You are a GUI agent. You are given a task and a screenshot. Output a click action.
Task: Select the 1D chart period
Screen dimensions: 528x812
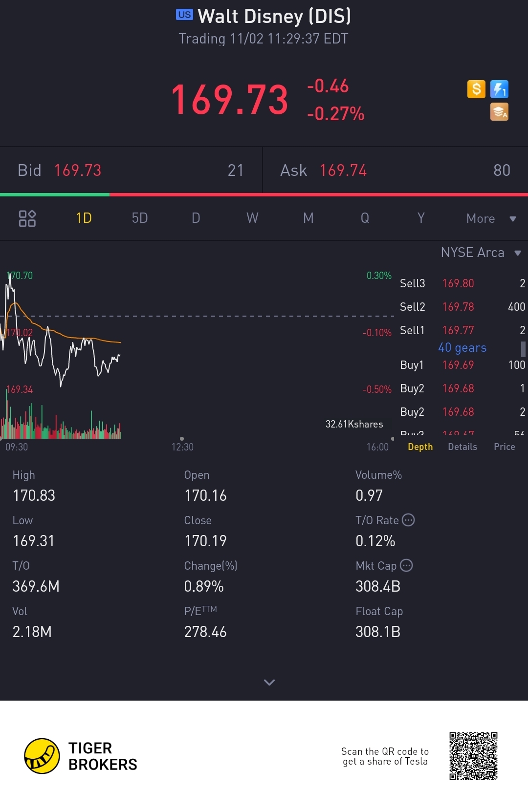[x=84, y=218]
